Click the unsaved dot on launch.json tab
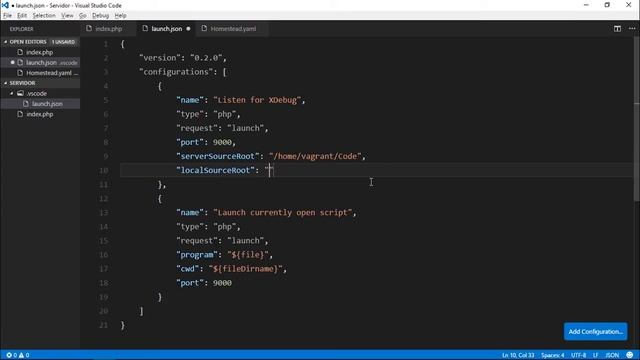Screen dimensions: 640x360 click(188, 29)
